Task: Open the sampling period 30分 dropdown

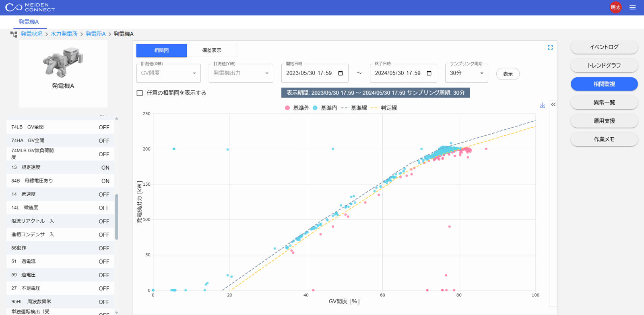Action: [x=466, y=73]
